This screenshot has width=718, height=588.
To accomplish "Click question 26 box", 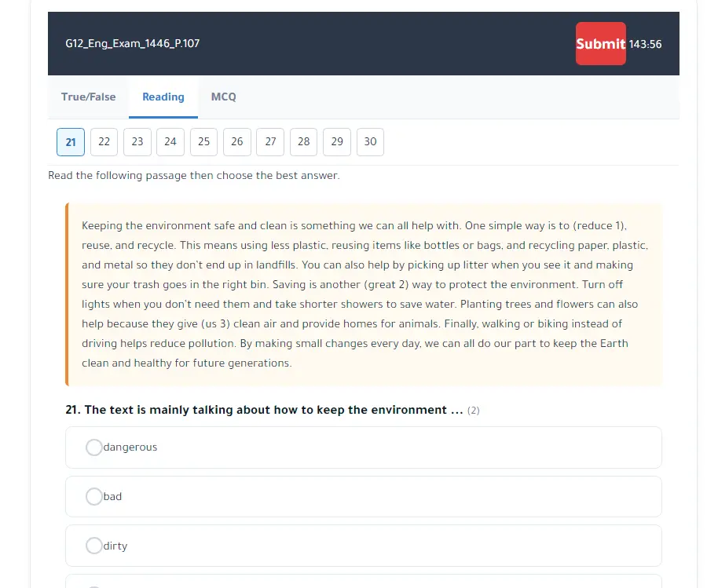I will [x=237, y=142].
